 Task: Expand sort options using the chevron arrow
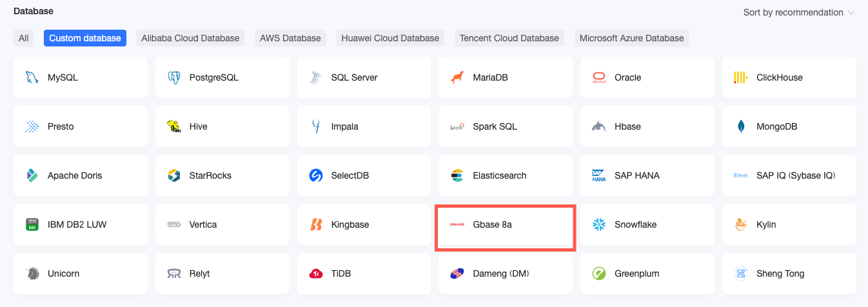pos(851,13)
